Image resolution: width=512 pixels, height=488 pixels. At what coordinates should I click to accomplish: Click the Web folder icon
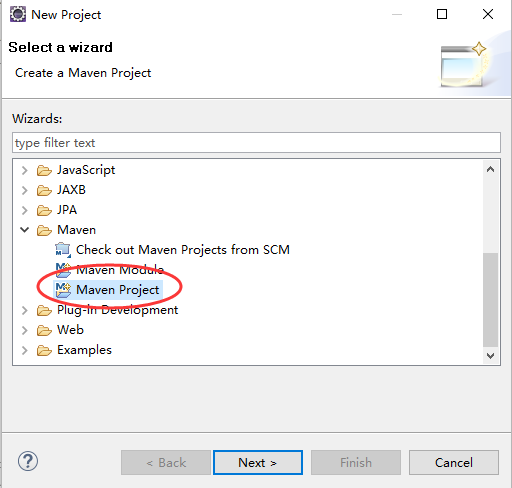pyautogui.click(x=44, y=330)
